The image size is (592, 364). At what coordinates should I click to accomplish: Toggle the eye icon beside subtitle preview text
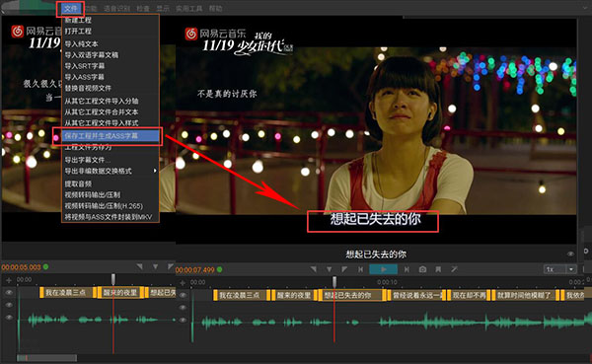(570, 254)
